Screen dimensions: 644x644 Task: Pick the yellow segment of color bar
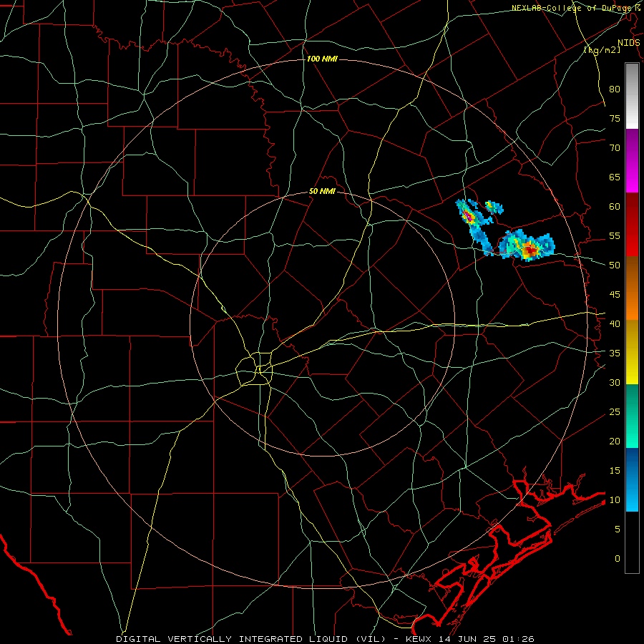(632, 352)
